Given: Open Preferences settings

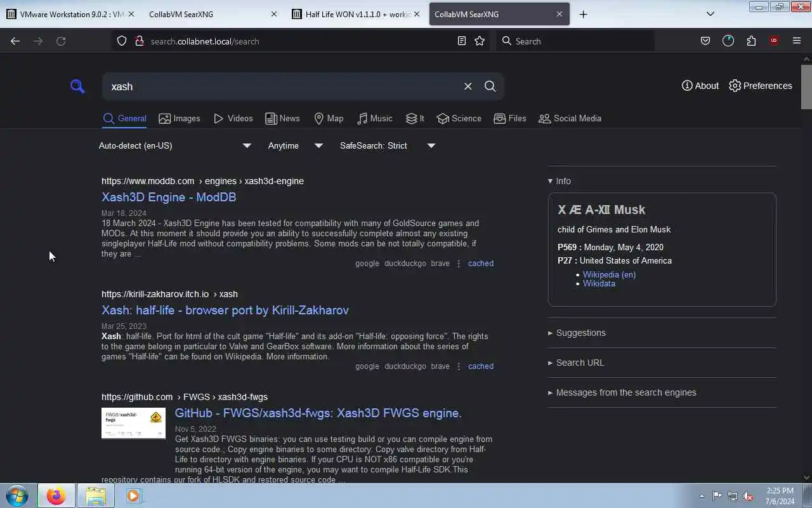Looking at the screenshot, I should (760, 86).
